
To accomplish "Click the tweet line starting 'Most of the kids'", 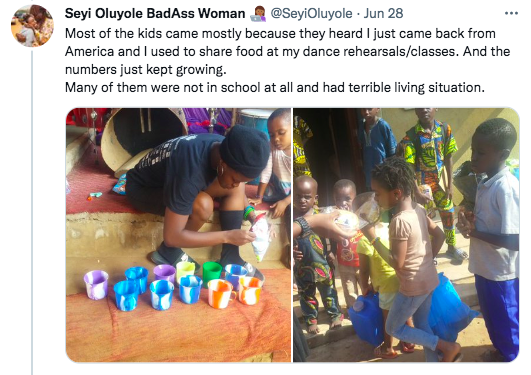I will 280,34.
